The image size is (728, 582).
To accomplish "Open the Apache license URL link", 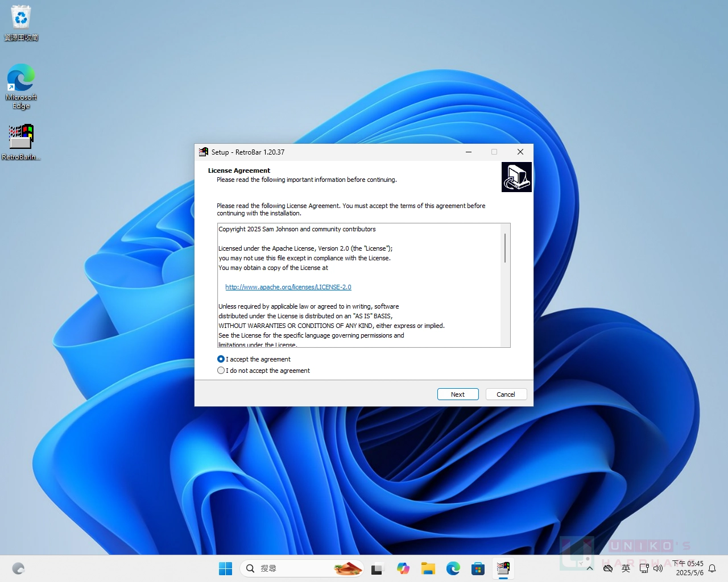I will [288, 287].
